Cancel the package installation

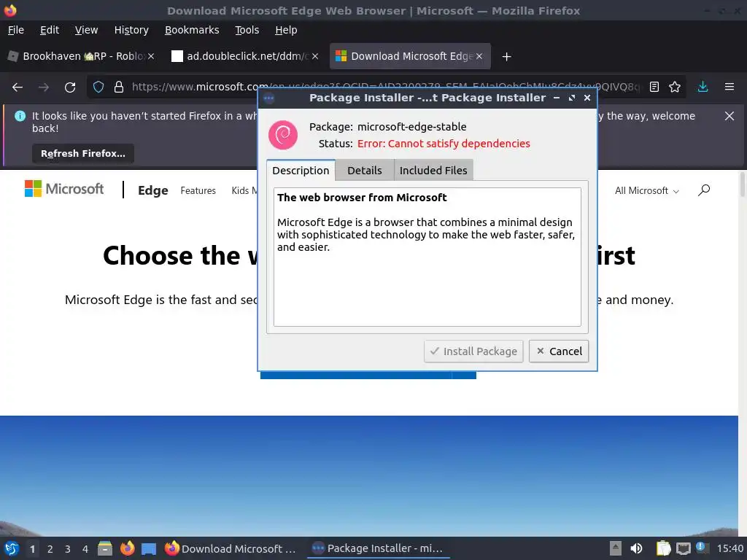click(x=559, y=351)
